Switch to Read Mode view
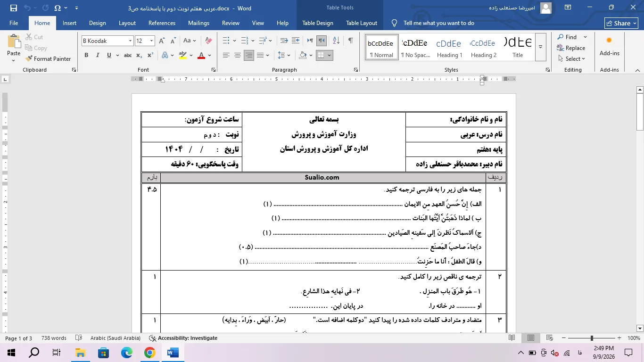This screenshot has height=362, width=644. coord(512,338)
